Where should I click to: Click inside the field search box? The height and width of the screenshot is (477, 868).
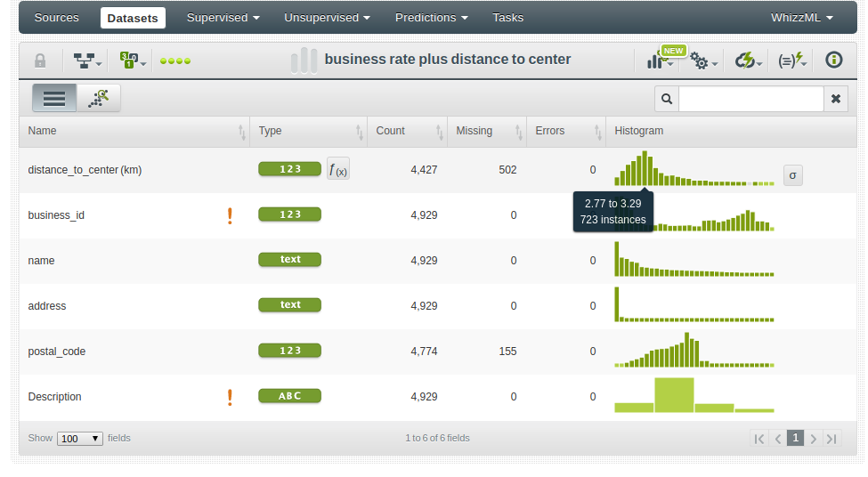pyautogui.click(x=750, y=99)
